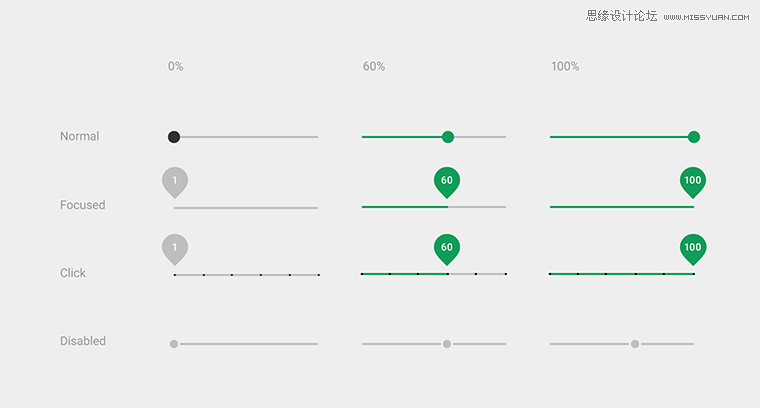Screen dimensions: 760x408
Task: Click the 60% column heading
Action: point(374,66)
